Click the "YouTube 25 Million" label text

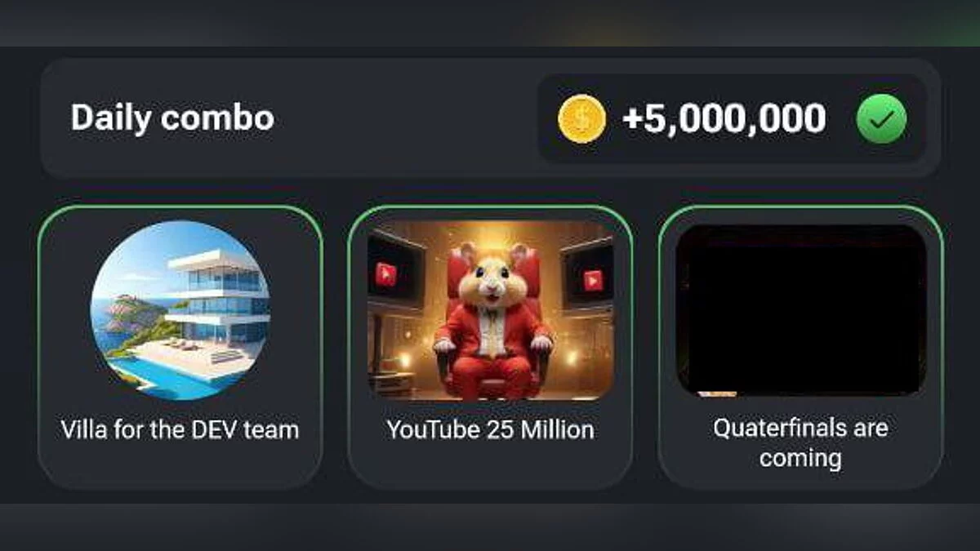(x=490, y=429)
